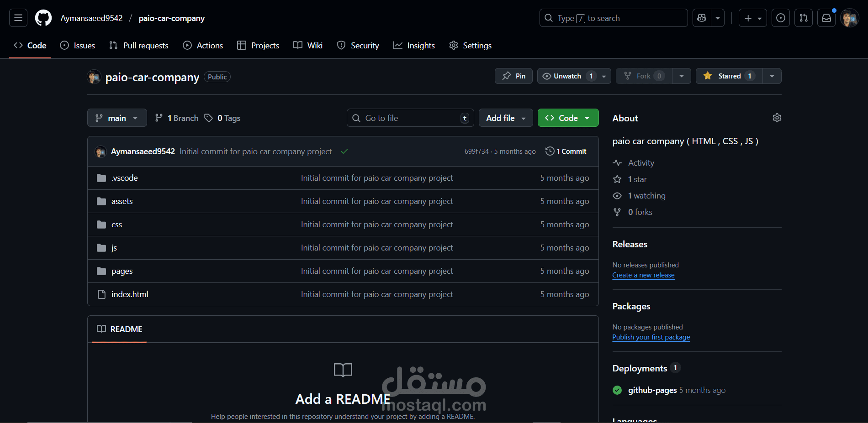View the 1 Commit history link
868x423 pixels.
566,151
